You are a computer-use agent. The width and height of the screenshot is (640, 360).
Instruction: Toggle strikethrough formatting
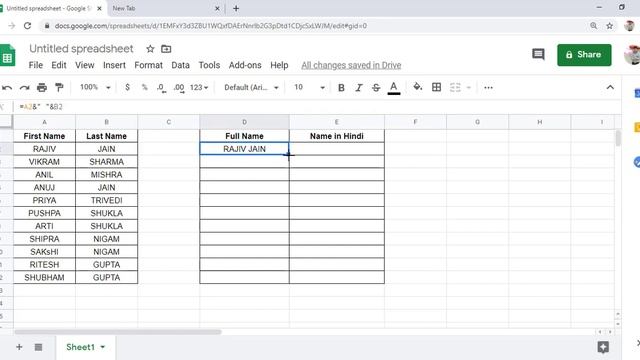tap(376, 87)
